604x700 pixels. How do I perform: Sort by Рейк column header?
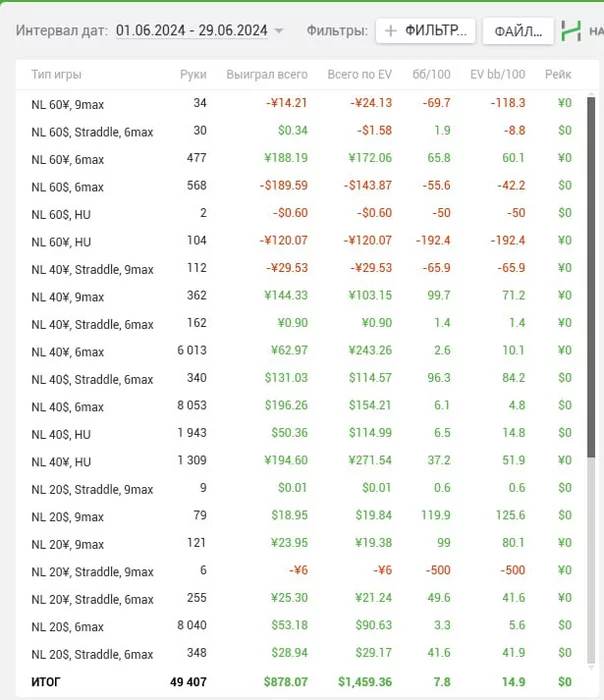tap(558, 74)
